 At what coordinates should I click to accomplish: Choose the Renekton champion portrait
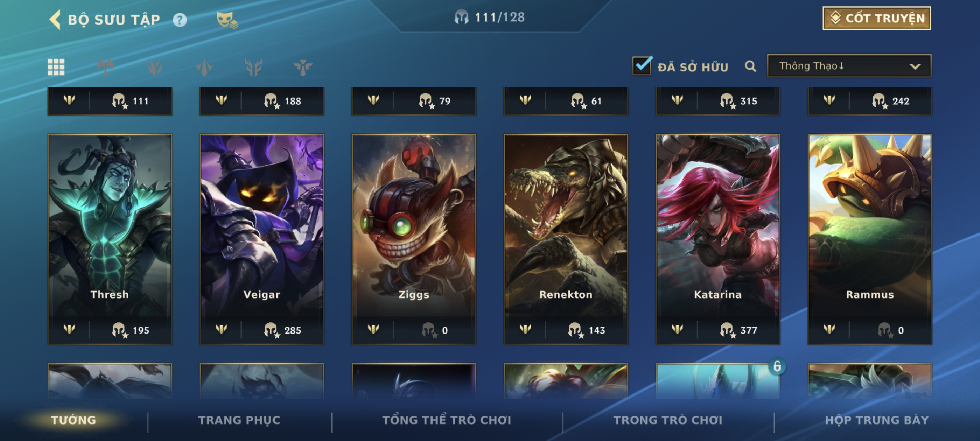tap(566, 239)
